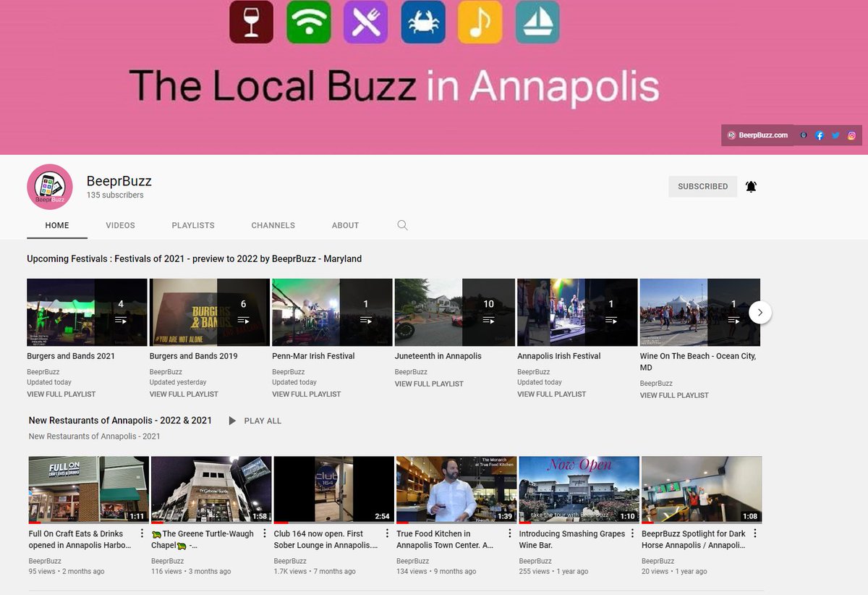View full playlist for Burgers and Bands 2021

pos(61,394)
